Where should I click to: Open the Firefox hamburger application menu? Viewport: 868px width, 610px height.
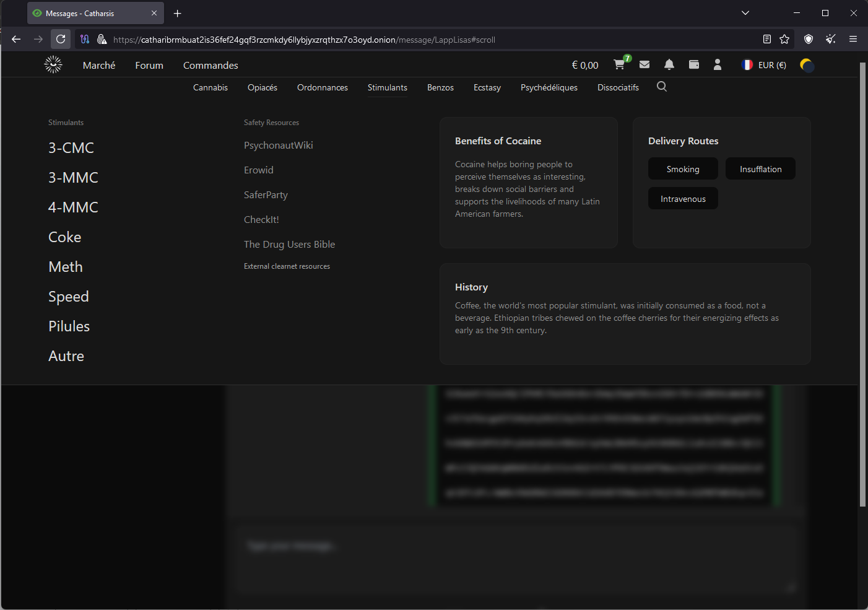pos(853,40)
